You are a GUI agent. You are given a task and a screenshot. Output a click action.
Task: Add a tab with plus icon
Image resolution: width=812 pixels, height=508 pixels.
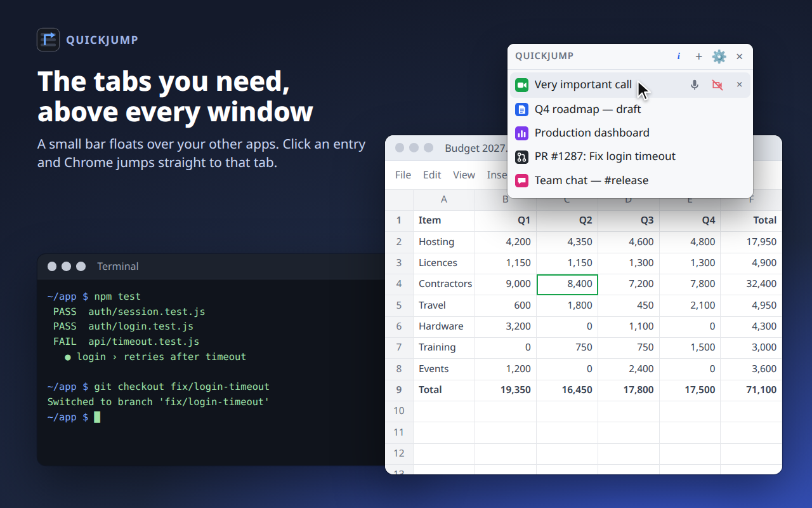click(x=698, y=57)
